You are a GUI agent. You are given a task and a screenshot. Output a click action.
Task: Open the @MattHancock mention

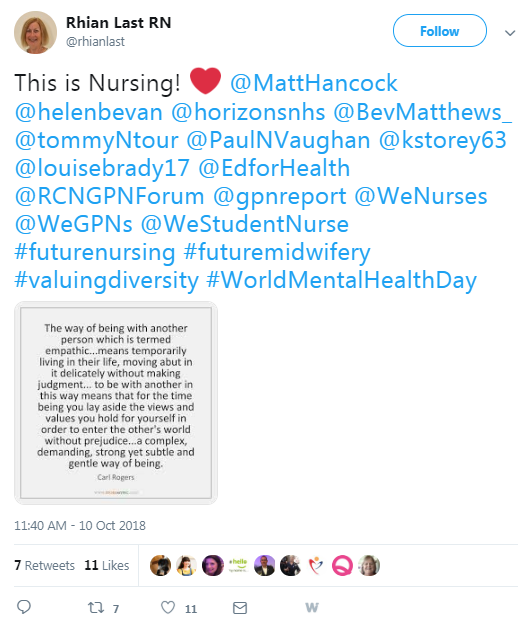click(x=314, y=83)
